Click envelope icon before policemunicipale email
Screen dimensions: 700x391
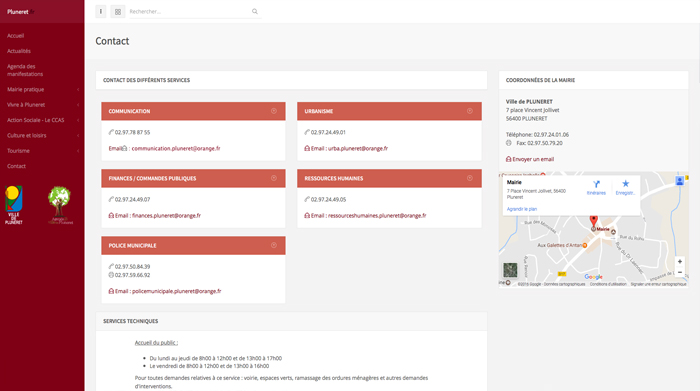pos(111,291)
